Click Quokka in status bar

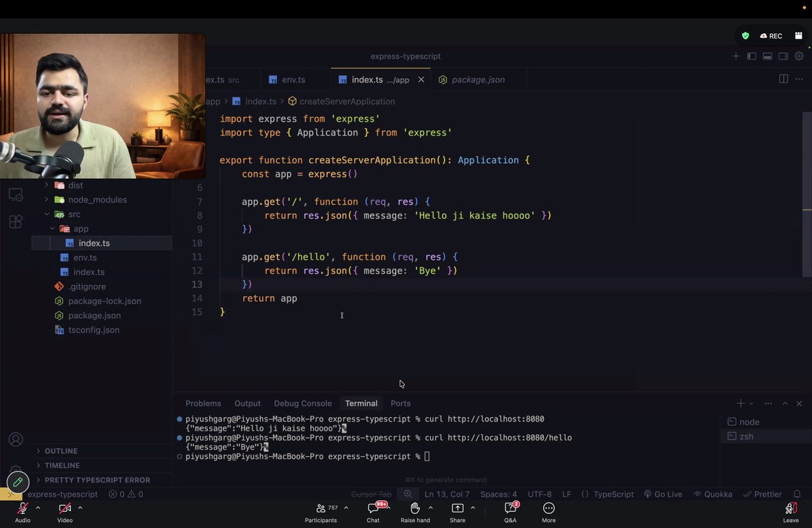(x=712, y=494)
